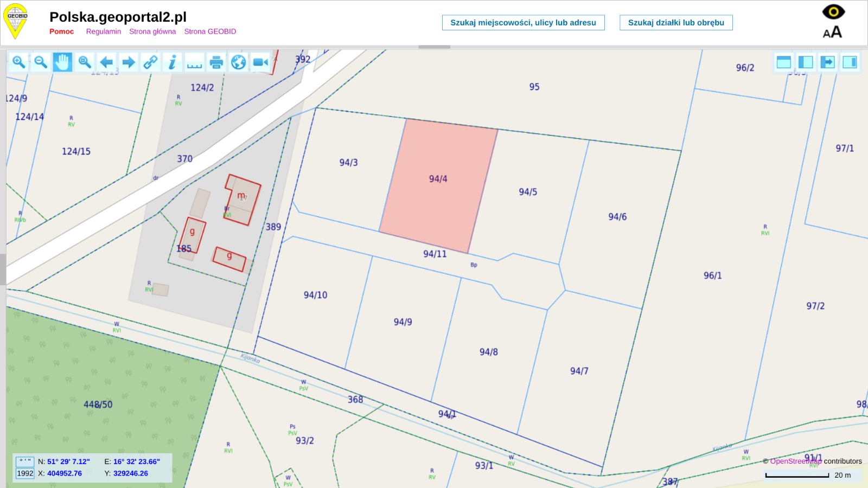Click the video camera icon
The image size is (868, 488).
click(260, 62)
